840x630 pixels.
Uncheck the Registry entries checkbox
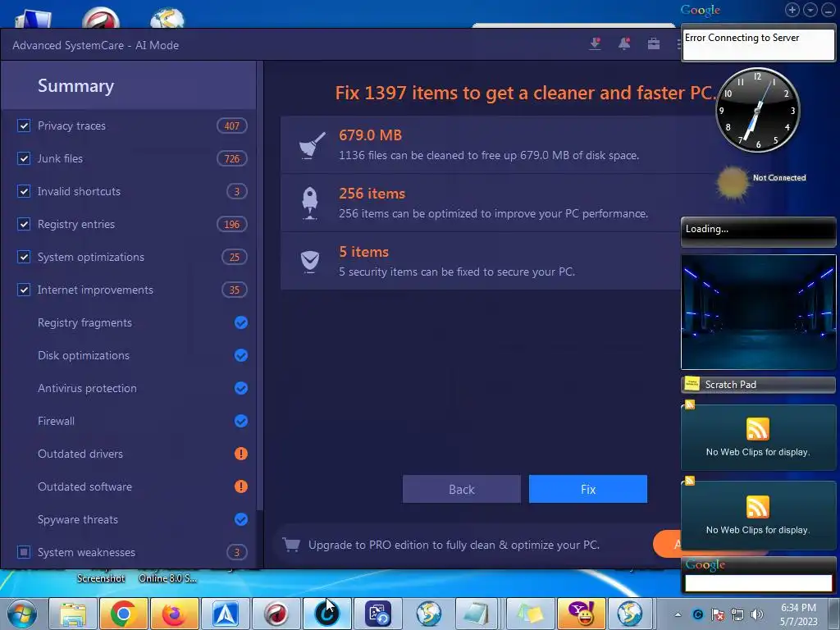pos(24,224)
